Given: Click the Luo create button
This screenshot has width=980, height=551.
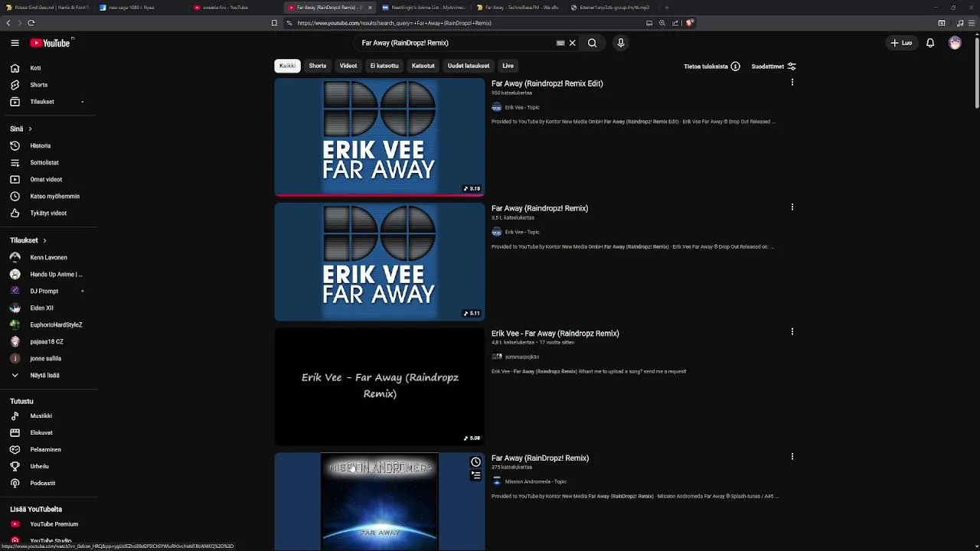Looking at the screenshot, I should (x=901, y=43).
